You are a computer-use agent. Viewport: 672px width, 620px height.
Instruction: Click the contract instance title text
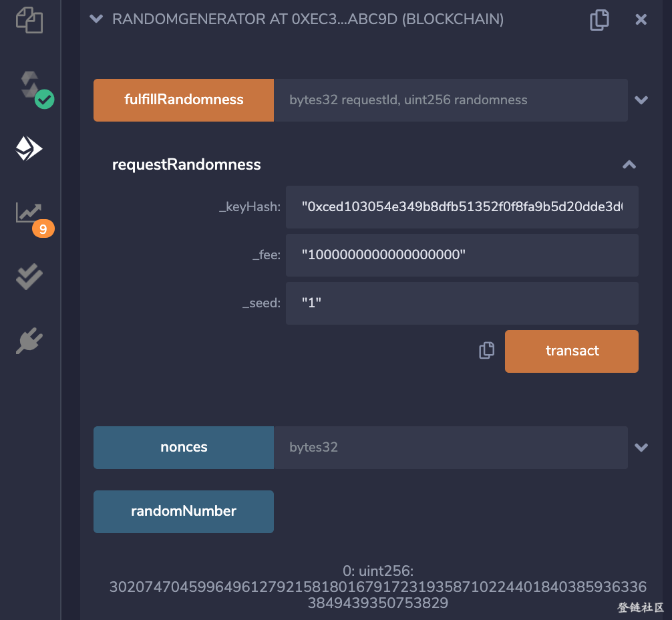pos(308,19)
